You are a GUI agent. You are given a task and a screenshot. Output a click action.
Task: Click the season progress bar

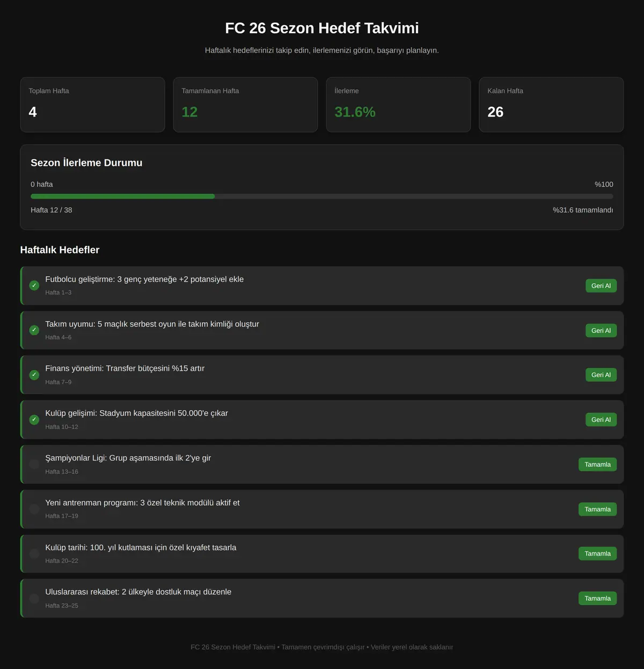(322, 197)
